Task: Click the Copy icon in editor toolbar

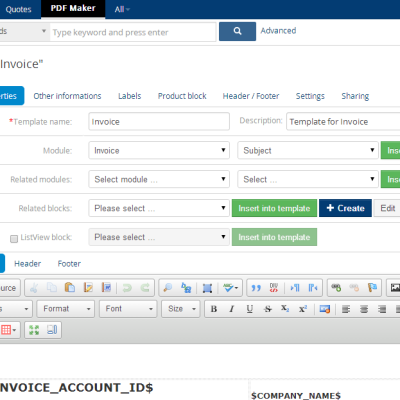Action: (x=52, y=288)
